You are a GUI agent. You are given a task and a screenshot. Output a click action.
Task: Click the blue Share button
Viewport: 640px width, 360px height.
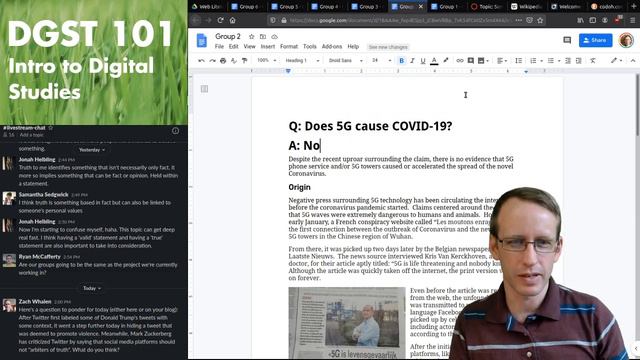[x=596, y=40]
